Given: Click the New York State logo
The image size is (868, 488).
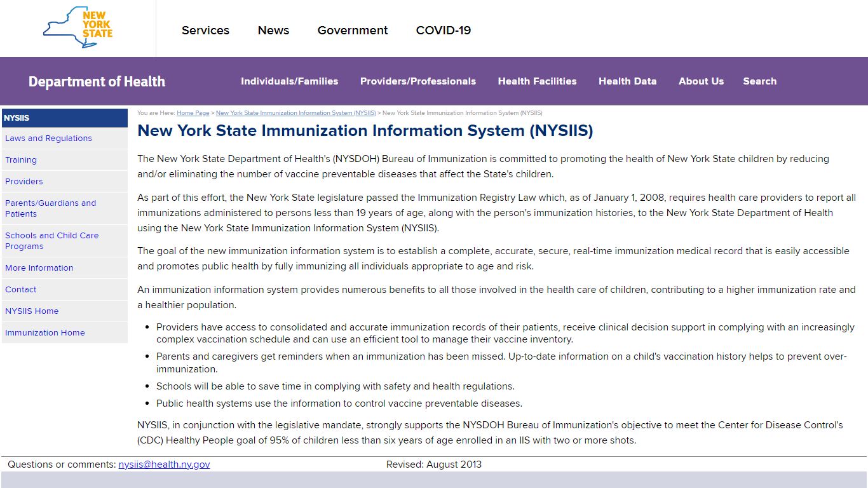Looking at the screenshot, I should click(78, 28).
